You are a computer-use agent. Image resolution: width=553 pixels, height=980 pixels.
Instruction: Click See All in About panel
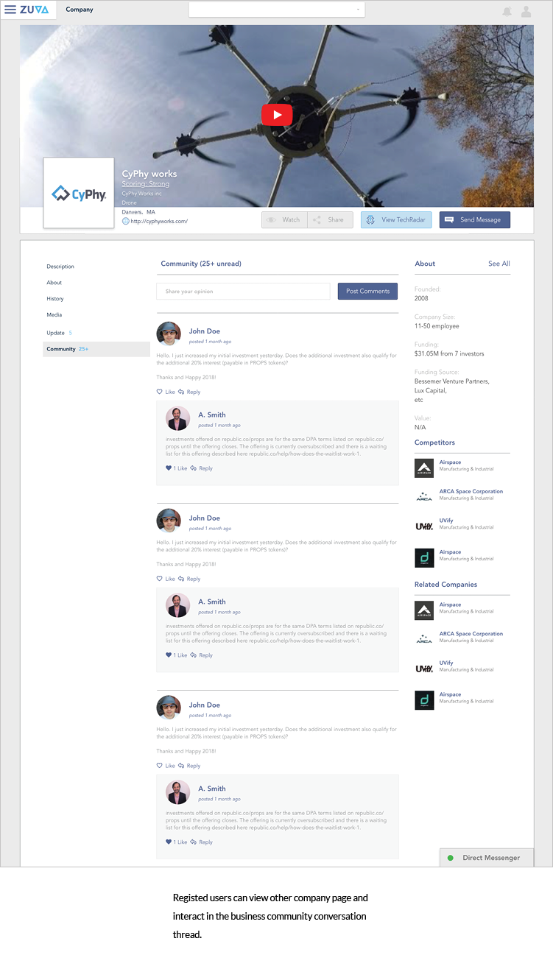[x=499, y=264]
